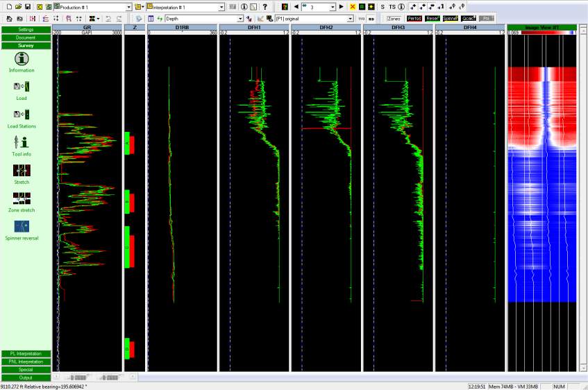Click the blue columns icon left of Depth
This screenshot has height=390, width=588.
(151, 18)
